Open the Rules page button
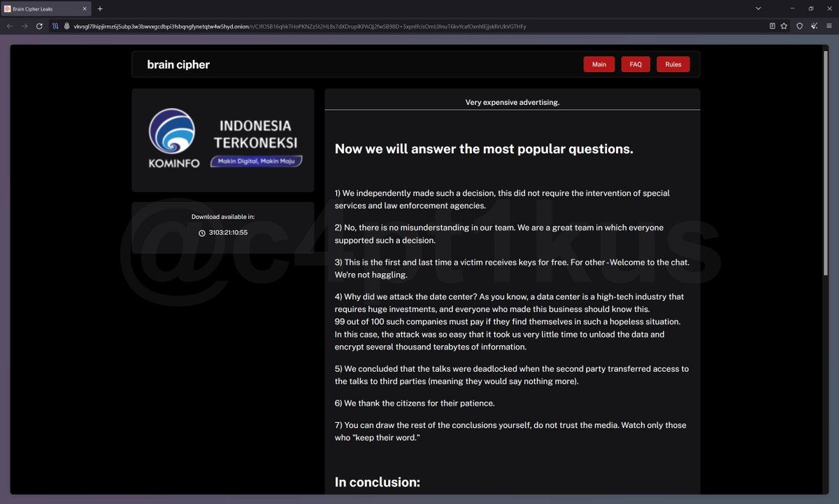 coord(673,64)
